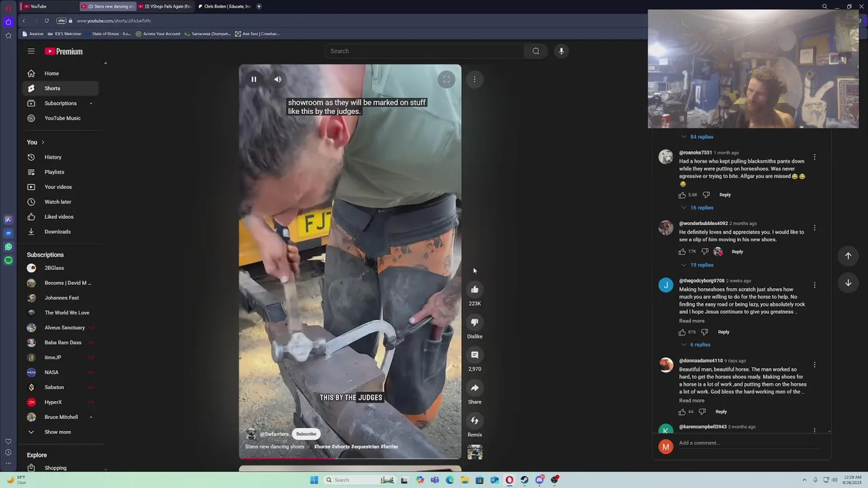The width and height of the screenshot is (868, 488).
Task: Go to next Short with down arrow
Action: 848,283
